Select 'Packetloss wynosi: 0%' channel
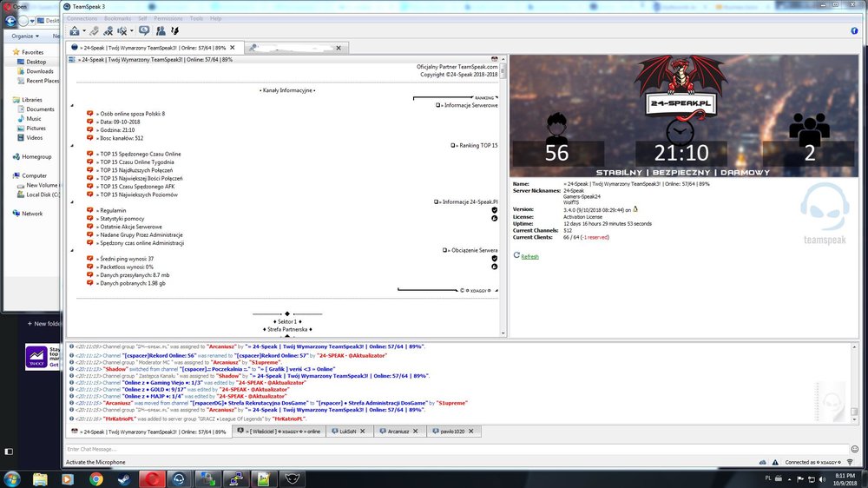Viewport: 868px width, 488px height. point(124,267)
